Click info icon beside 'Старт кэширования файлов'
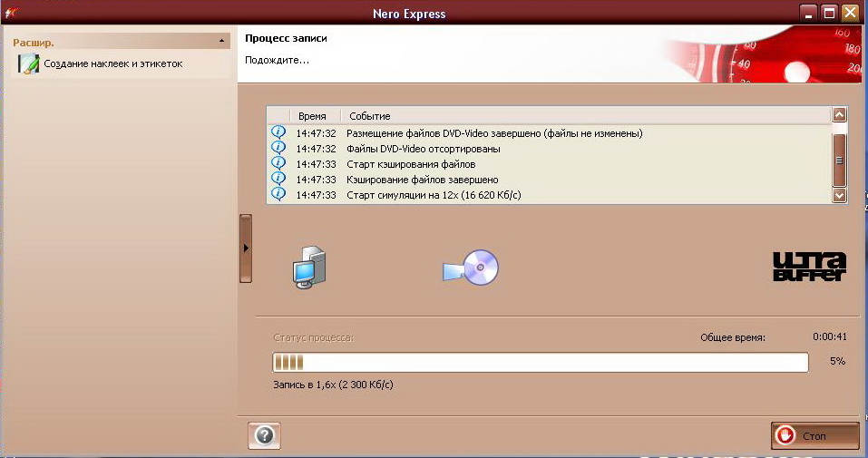Viewport: 868px width, 458px height. click(278, 164)
